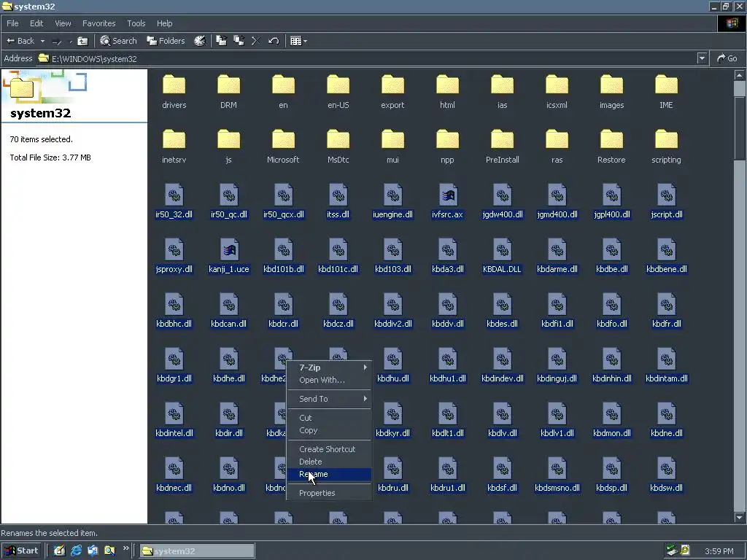Open the Back history dropdown arrow
Image resolution: width=747 pixels, height=560 pixels.
point(42,41)
